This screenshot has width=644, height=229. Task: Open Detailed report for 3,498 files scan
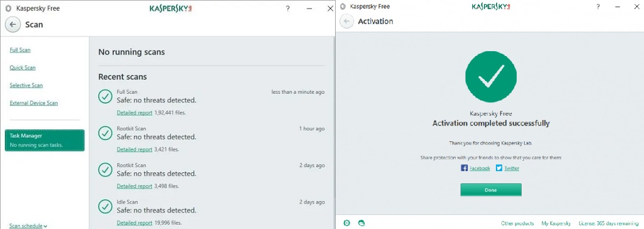coord(134,186)
